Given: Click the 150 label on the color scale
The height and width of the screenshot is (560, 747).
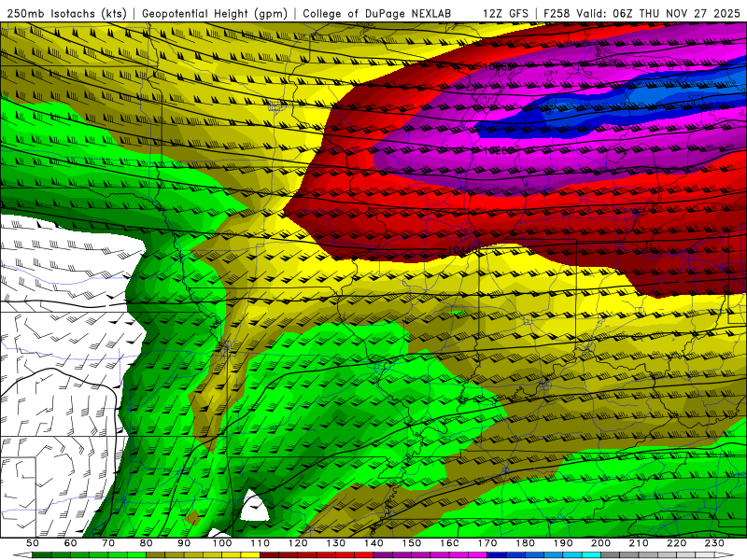Looking at the screenshot, I should click(x=412, y=543).
